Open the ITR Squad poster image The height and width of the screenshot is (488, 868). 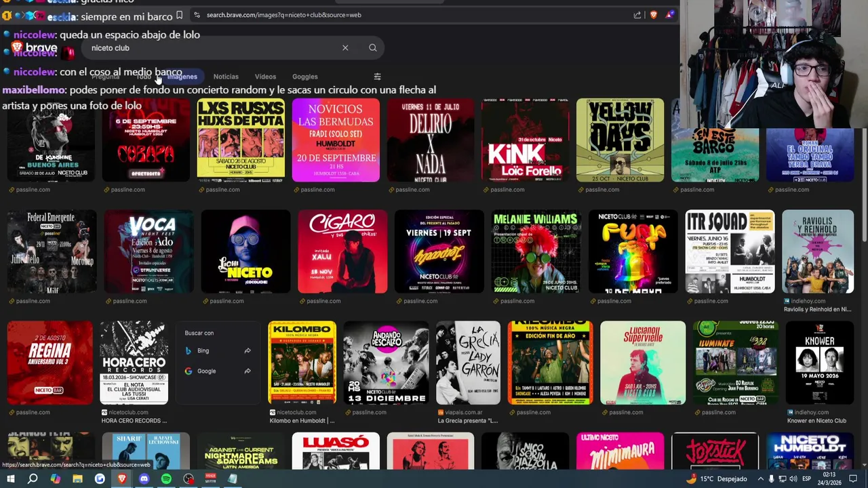(x=730, y=251)
